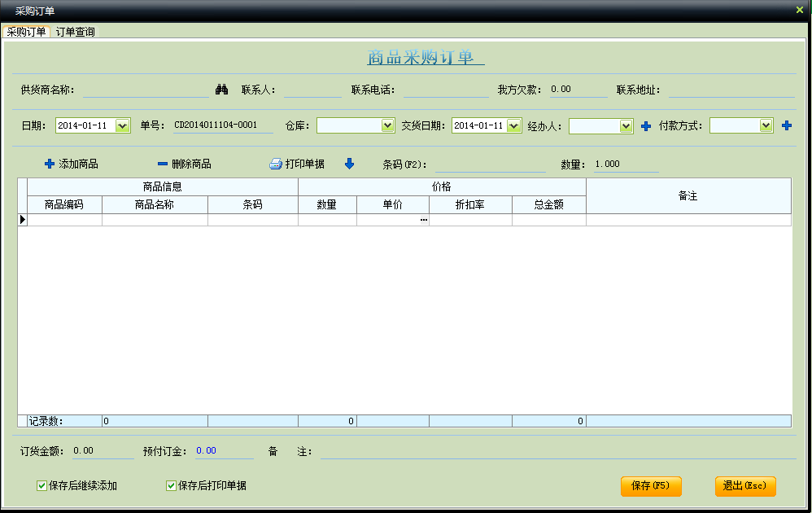This screenshot has width=812, height=513.
Task: Toggle 保存后打印单据 checkbox
Action: tap(171, 485)
